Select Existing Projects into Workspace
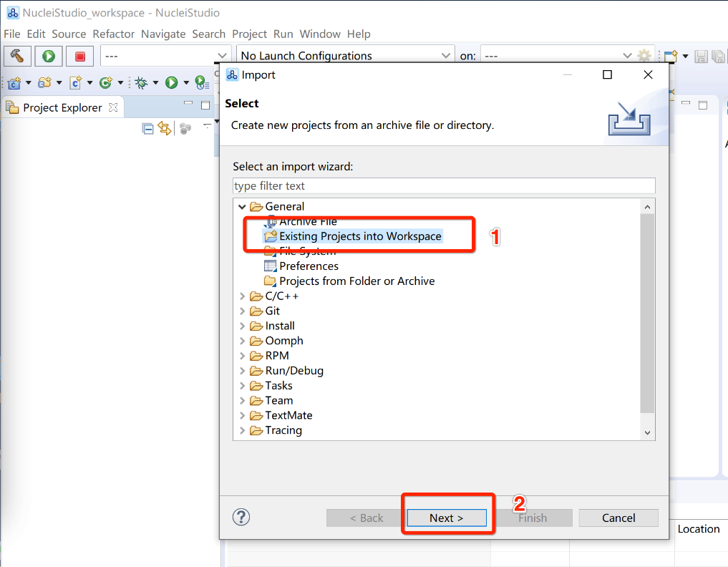Image resolution: width=728 pixels, height=567 pixels. tap(353, 236)
